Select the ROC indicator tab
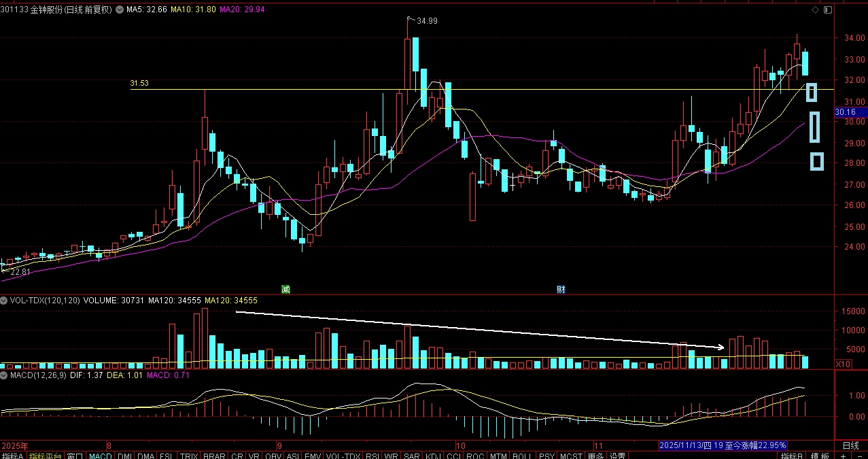 (x=476, y=456)
